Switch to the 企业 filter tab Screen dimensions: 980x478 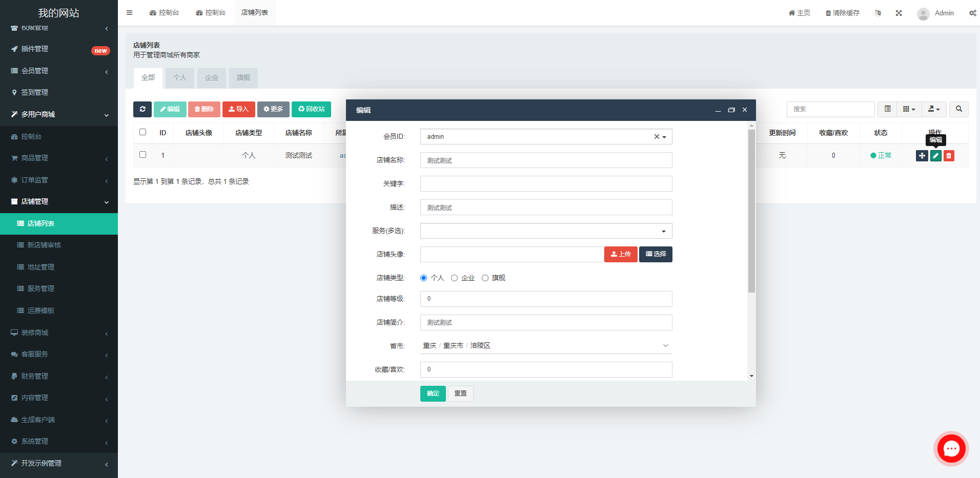click(x=212, y=78)
